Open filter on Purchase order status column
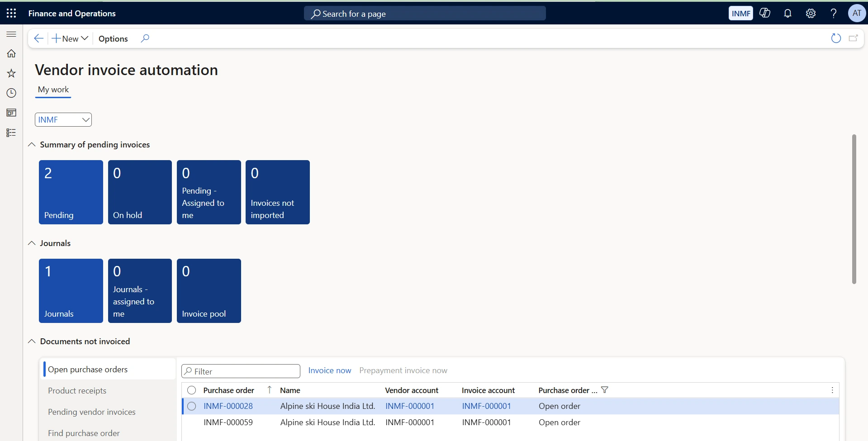 (605, 390)
